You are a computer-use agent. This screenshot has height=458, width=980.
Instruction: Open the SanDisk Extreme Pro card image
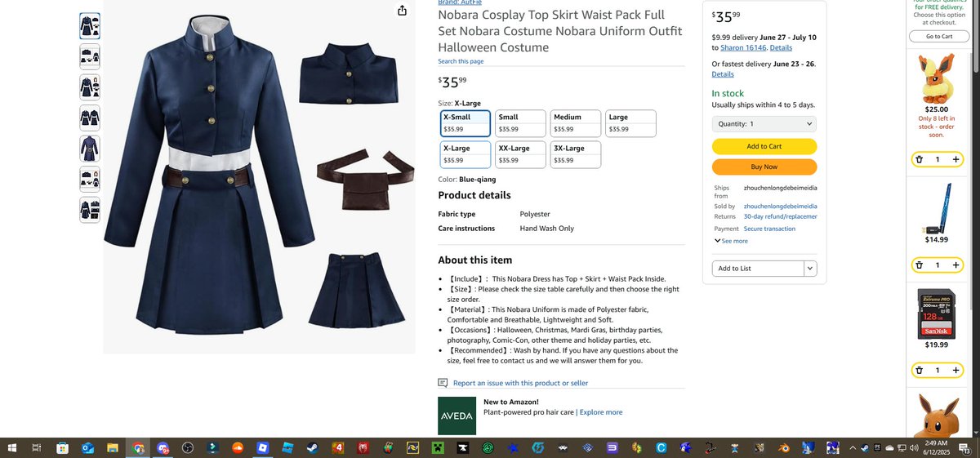(937, 313)
